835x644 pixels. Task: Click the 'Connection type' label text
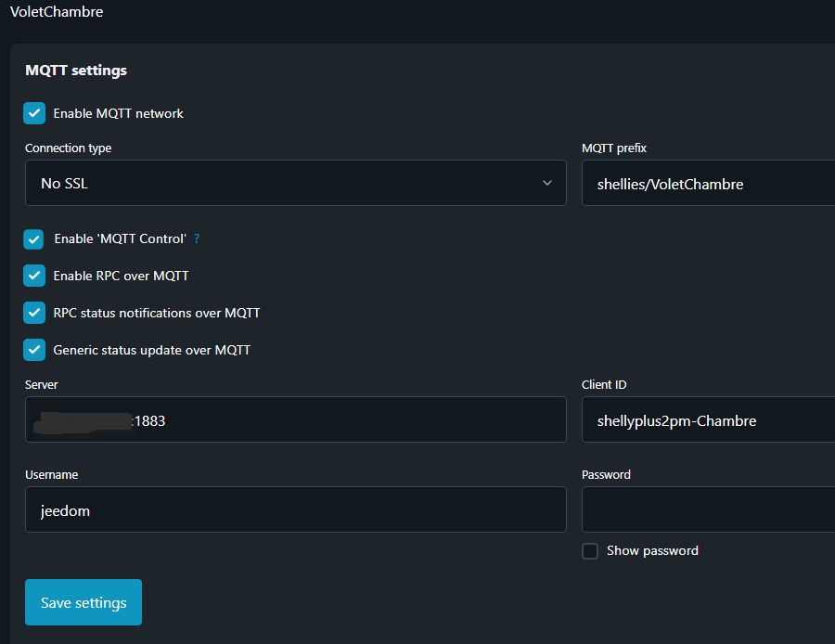[x=68, y=148]
